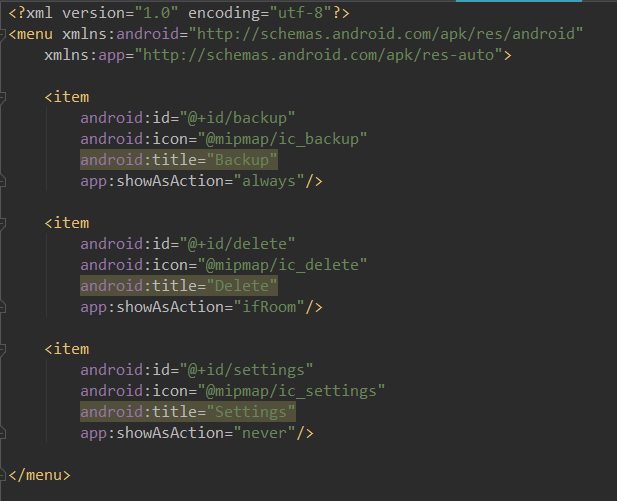This screenshot has width=617, height=501.
Task: Collapse the root <menu> tag fold marker
Action: 2,34
